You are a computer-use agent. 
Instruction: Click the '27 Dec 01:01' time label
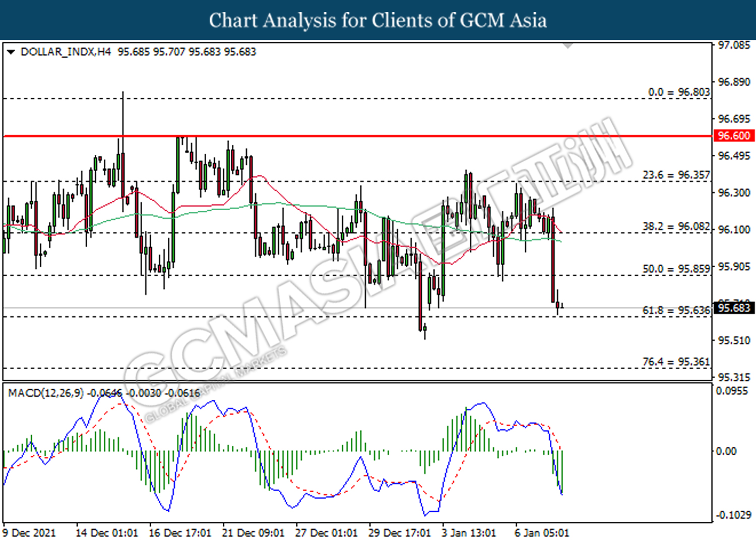point(326,533)
